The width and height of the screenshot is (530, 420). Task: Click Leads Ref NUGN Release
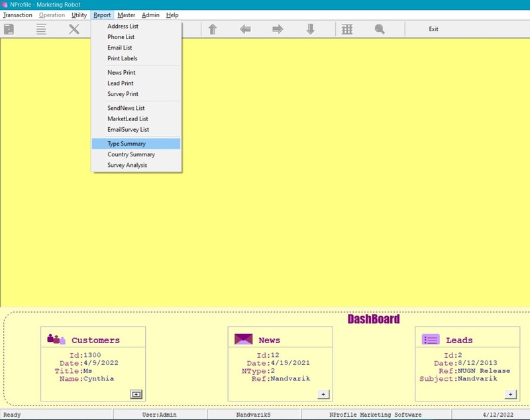(484, 371)
